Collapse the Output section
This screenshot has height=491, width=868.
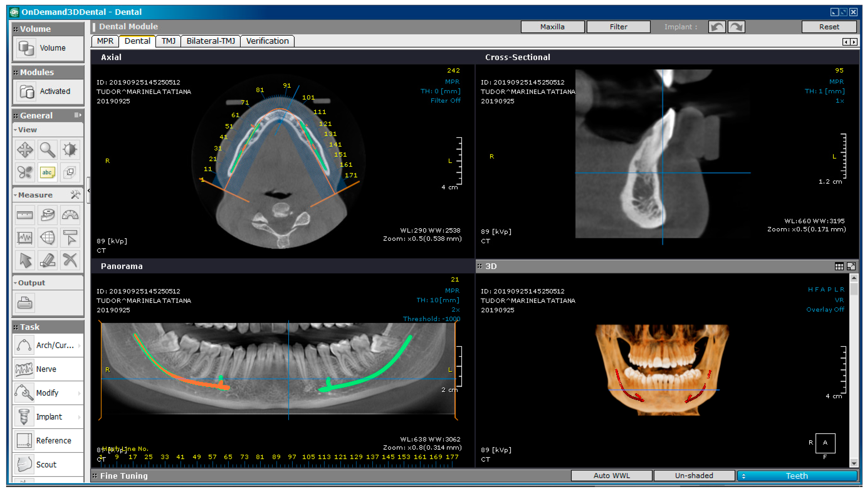16,283
